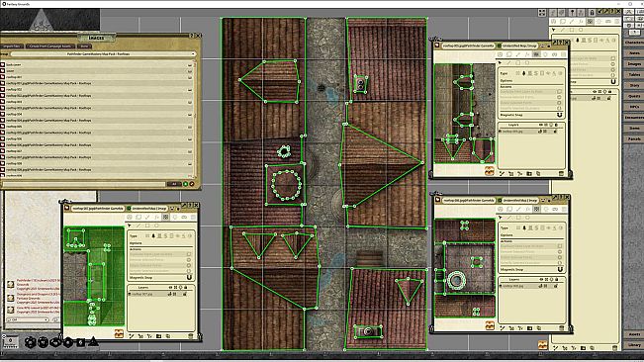This screenshot has width=644, height=362.
Task: Click active line-of-sight tool in rooftop 005 toolbar
Action: pos(536,54)
